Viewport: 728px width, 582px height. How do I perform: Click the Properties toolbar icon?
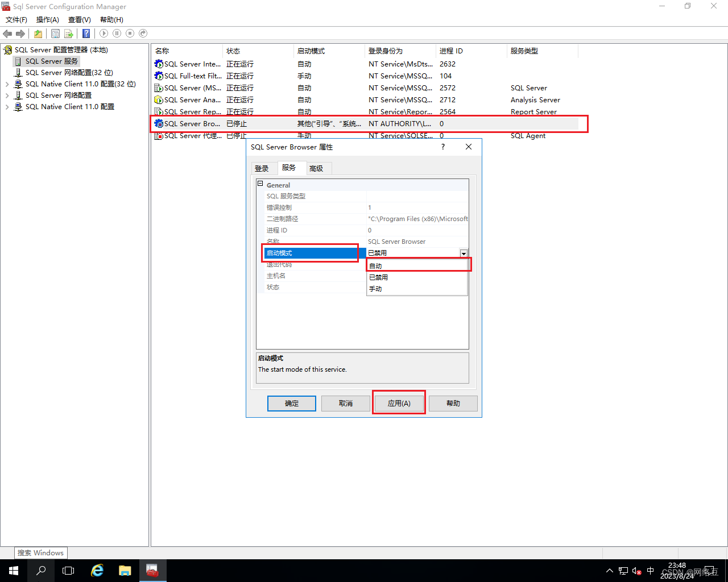[55, 34]
